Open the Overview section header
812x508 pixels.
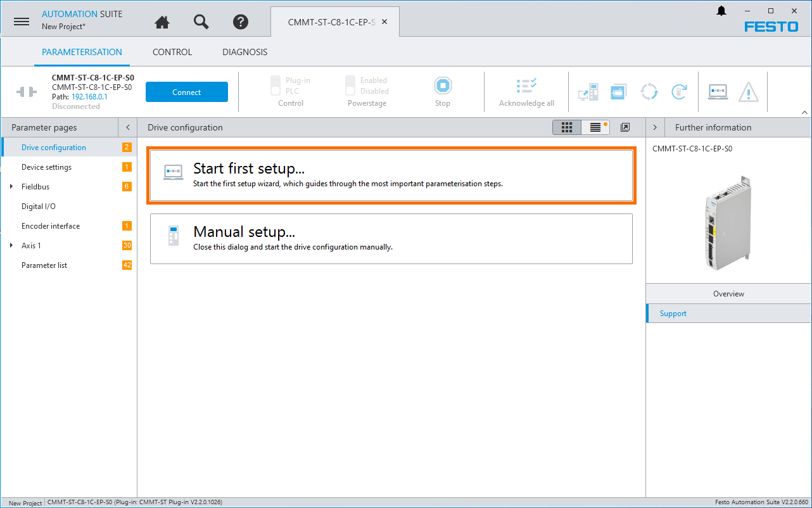click(x=728, y=294)
